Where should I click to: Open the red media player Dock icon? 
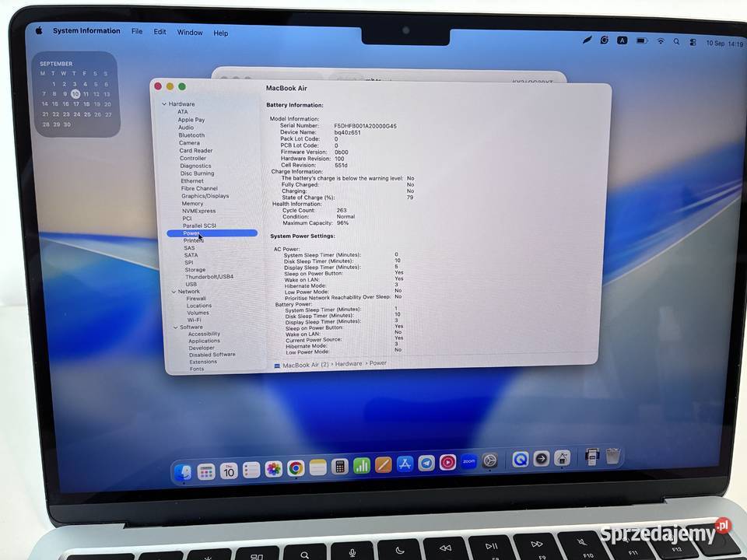click(x=448, y=462)
